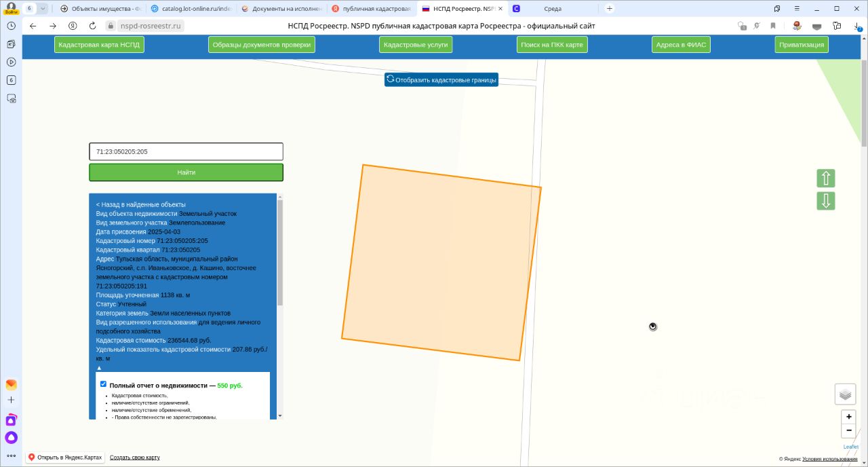868x467 pixels.
Task: Open the Alice assistant round icon
Action: coord(11,438)
